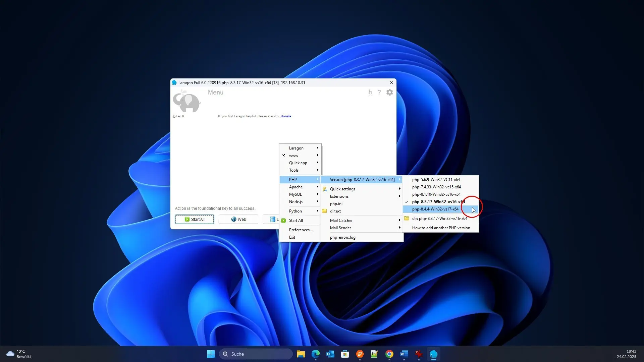The height and width of the screenshot is (362, 644).
Task: Expand the Quick app submenu
Action: [300, 163]
